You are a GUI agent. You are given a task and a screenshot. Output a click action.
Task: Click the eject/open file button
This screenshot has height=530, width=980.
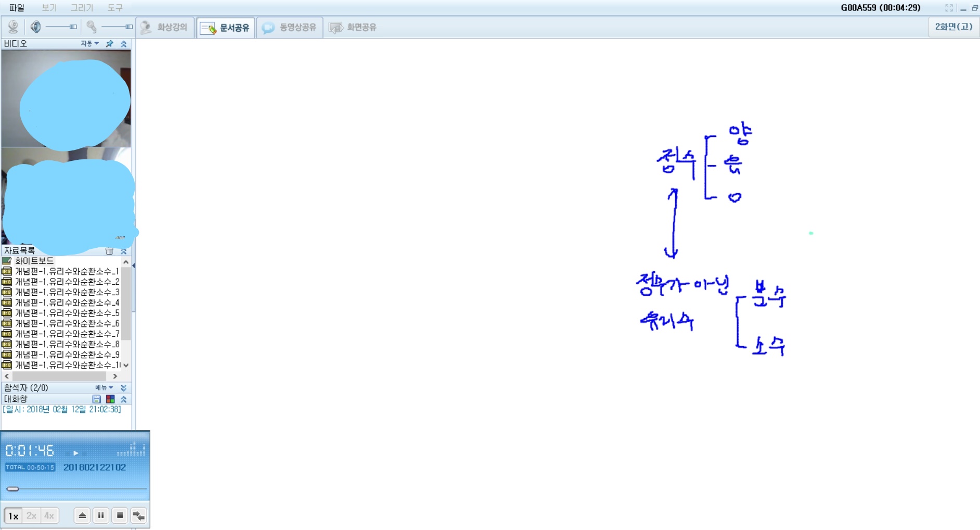(82, 515)
